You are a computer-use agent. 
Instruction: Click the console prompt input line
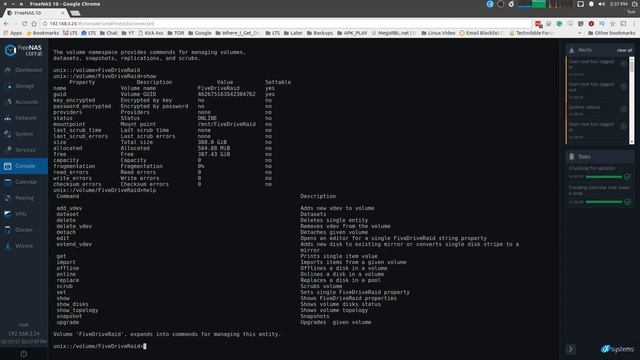pyautogui.click(x=100, y=346)
